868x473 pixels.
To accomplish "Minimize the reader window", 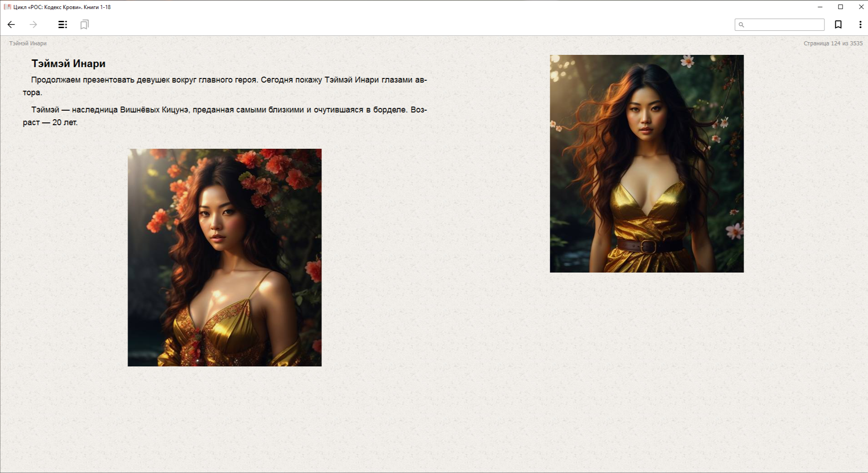I will click(820, 7).
